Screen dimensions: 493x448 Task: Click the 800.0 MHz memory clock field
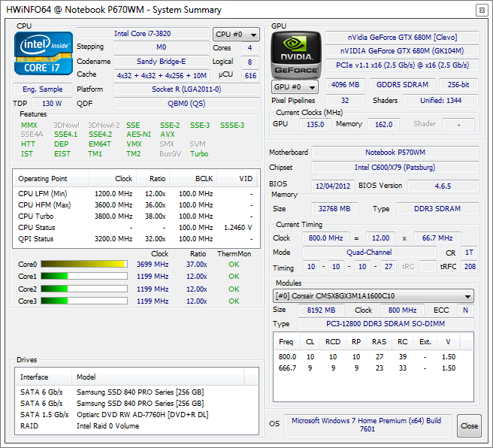pos(325,238)
